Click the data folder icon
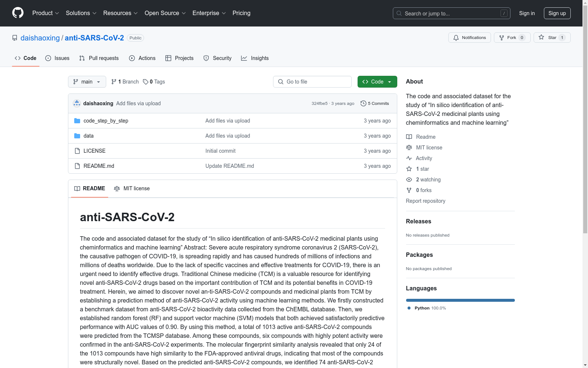This screenshot has width=588, height=368. [x=77, y=136]
